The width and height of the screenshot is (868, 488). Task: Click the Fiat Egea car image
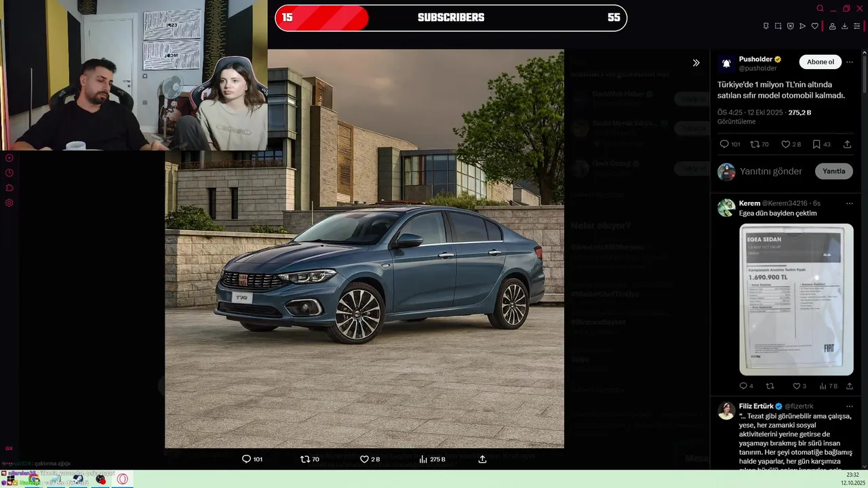click(x=364, y=249)
